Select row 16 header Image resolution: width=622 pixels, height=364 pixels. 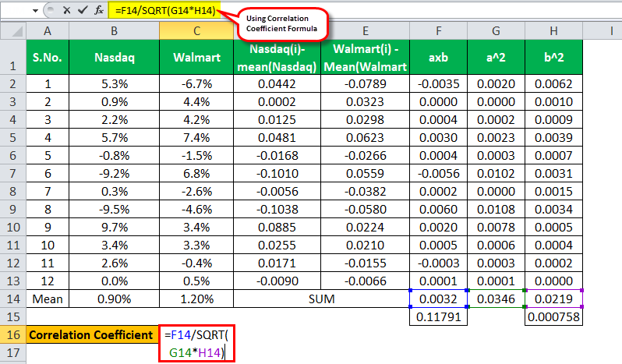point(13,334)
